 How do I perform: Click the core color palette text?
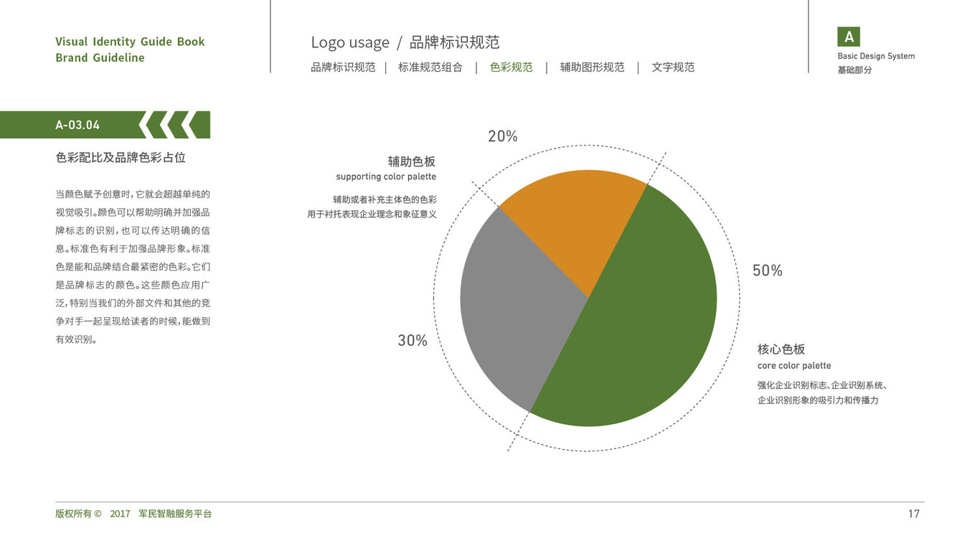[794, 366]
